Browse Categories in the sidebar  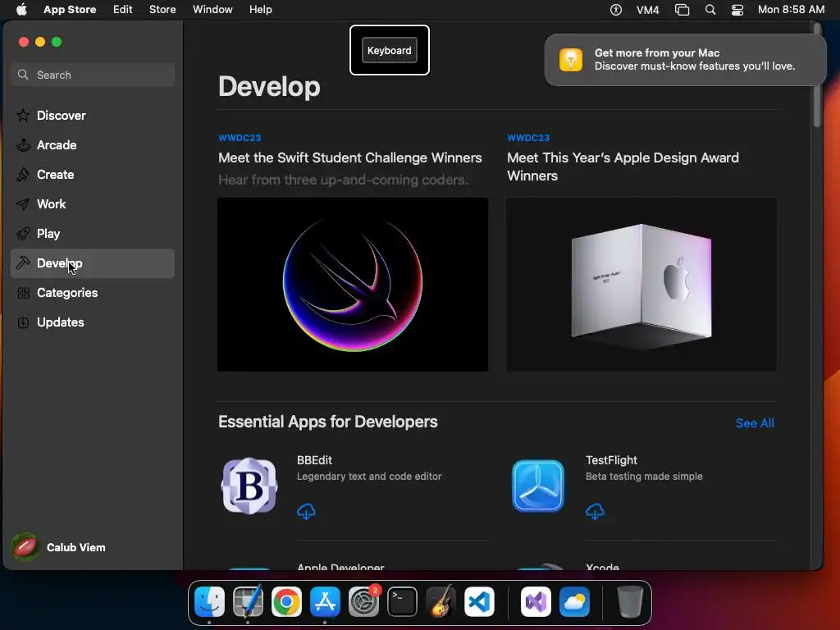[x=92, y=293]
